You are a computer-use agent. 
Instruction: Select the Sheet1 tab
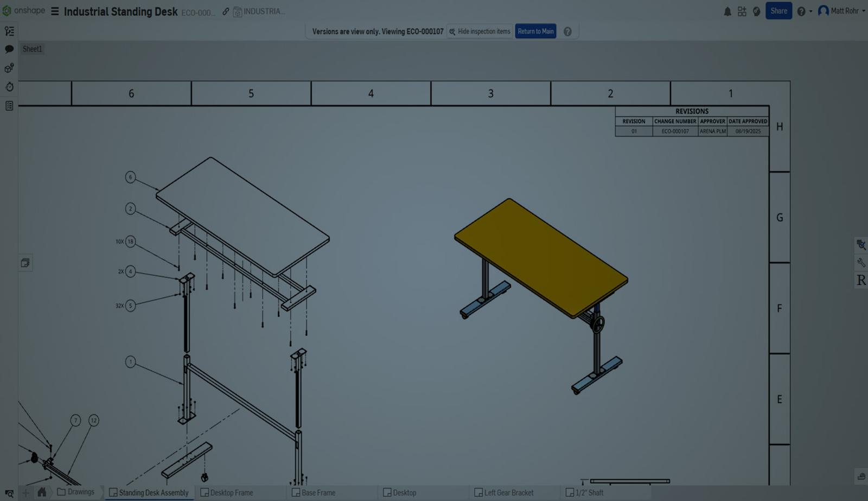pyautogui.click(x=32, y=49)
